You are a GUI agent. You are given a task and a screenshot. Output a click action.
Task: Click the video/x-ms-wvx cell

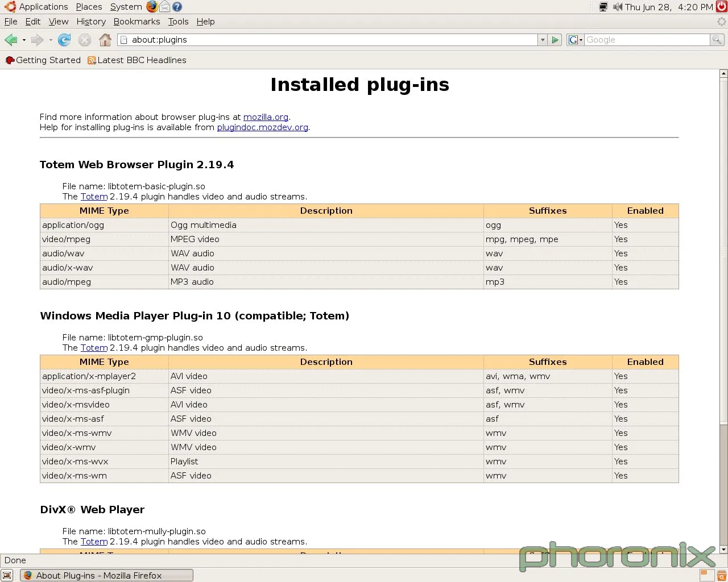(x=104, y=462)
